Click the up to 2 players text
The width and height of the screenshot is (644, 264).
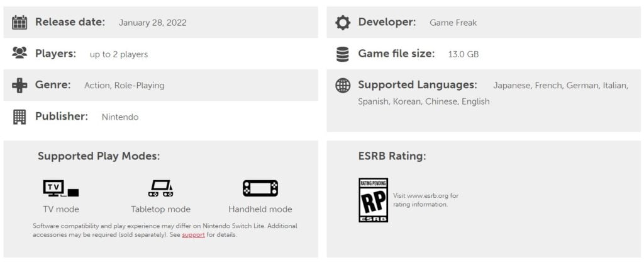(x=119, y=54)
